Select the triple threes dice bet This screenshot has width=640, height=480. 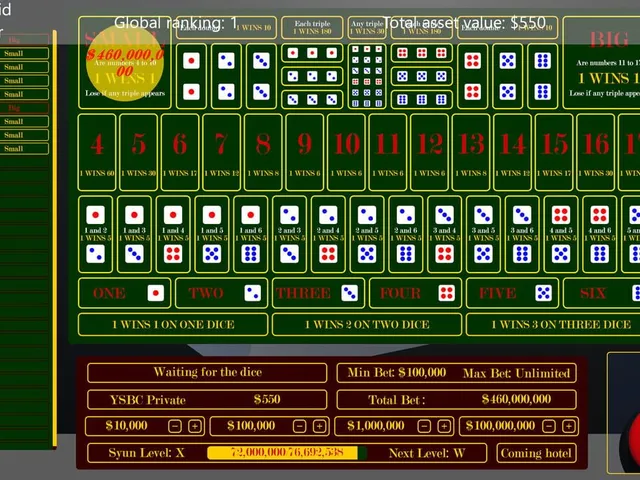(312, 100)
